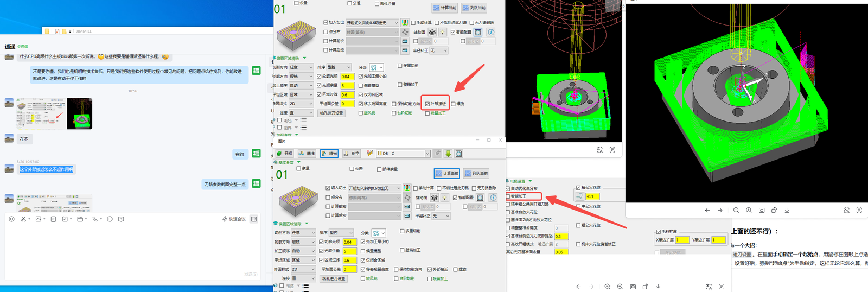Switch to 开粗 tab in 图片 window
The image size is (868, 292).
[x=285, y=154]
